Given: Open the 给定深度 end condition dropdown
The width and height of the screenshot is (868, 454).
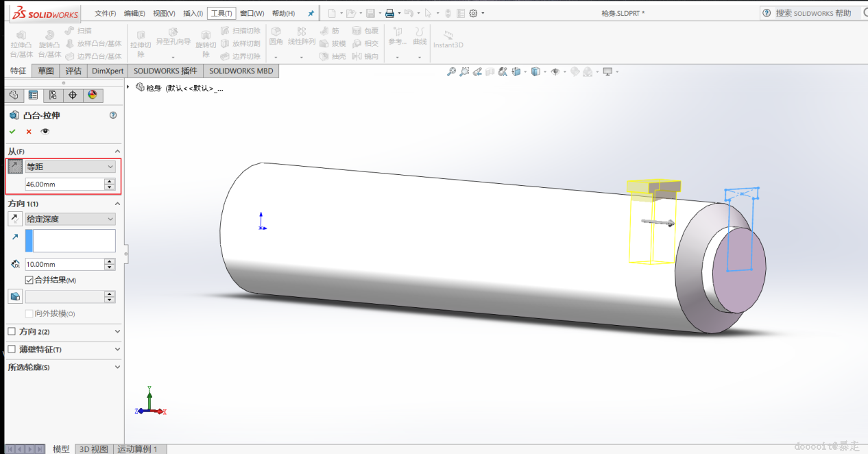Looking at the screenshot, I should [x=70, y=219].
